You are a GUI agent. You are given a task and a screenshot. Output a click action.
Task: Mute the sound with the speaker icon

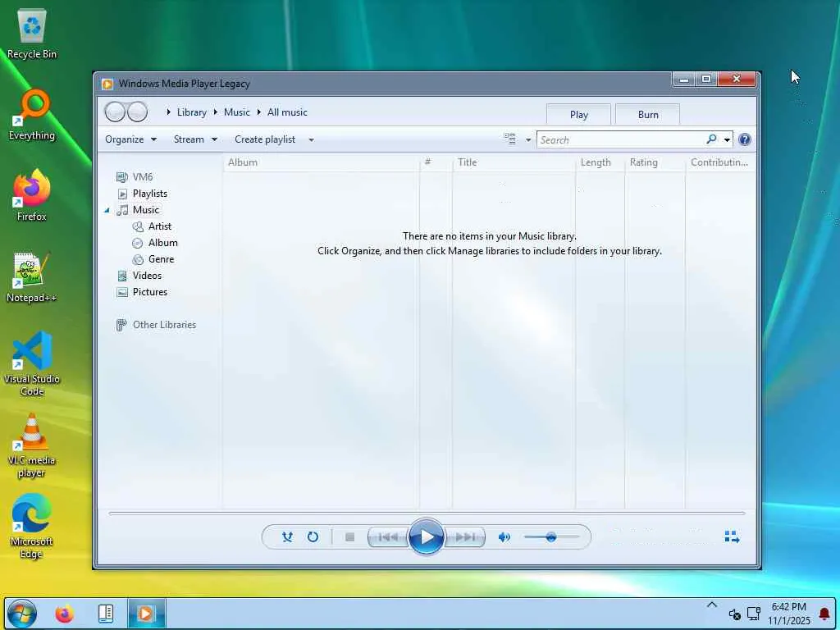504,536
